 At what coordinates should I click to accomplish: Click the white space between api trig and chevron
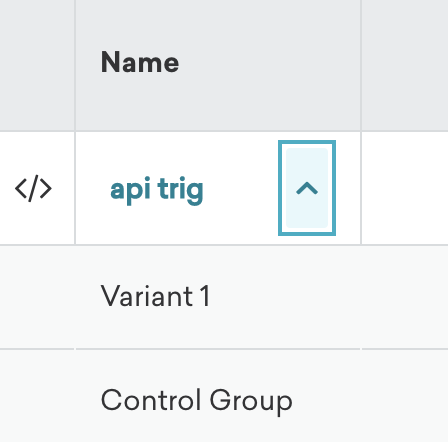(x=241, y=188)
